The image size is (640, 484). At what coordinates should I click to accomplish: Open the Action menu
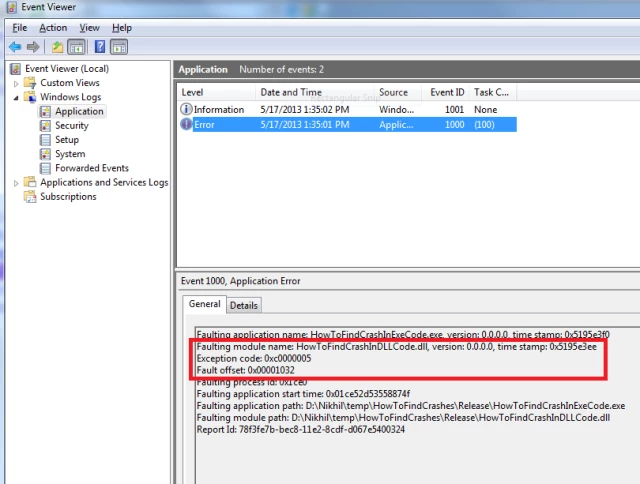[53, 28]
